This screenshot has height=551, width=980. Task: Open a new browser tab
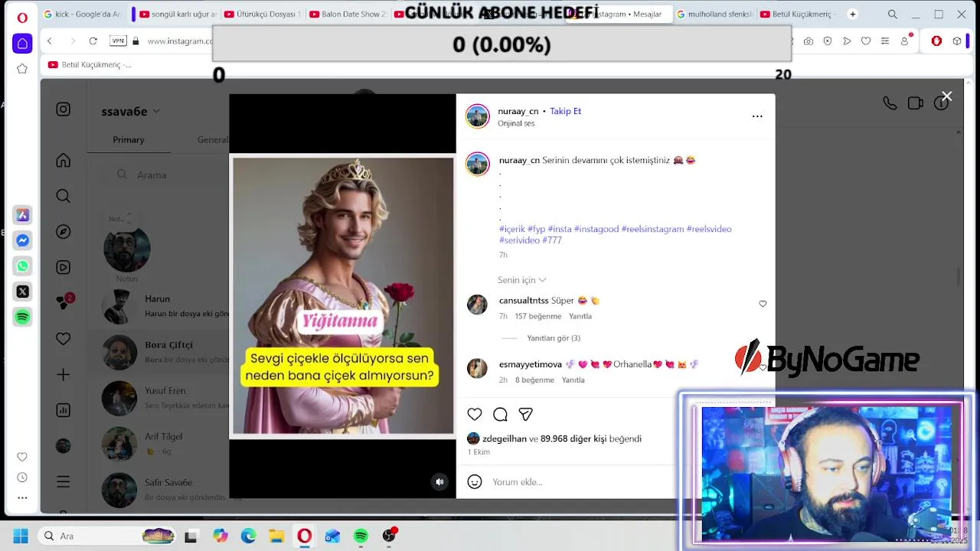[853, 15]
